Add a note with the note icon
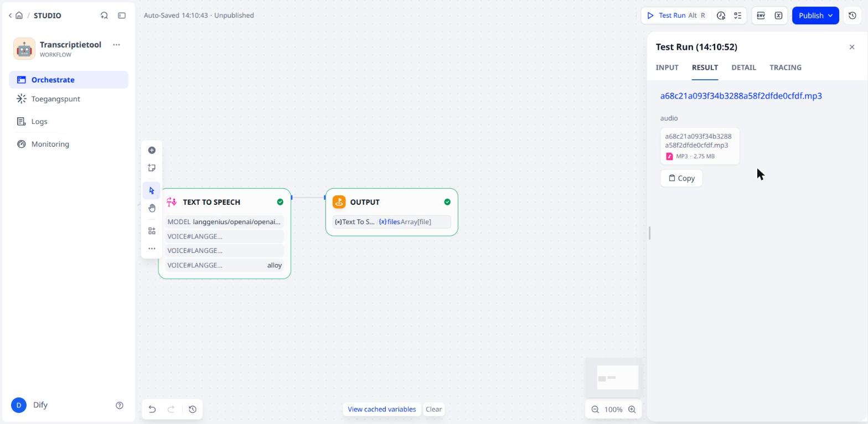 152,168
